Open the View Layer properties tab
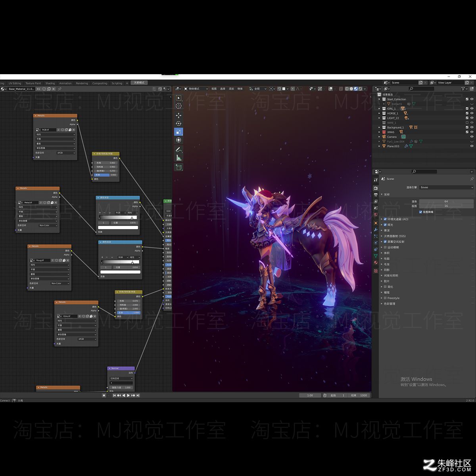Screen dimensions: 476x476 [x=376, y=202]
